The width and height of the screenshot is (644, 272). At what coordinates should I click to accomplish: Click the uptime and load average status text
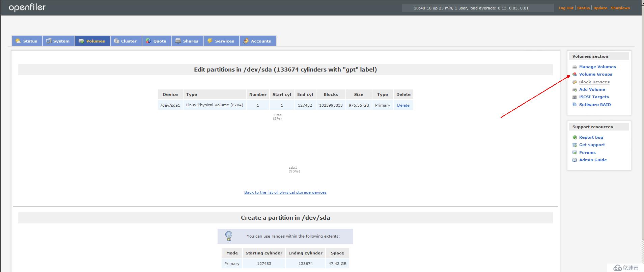(x=471, y=8)
